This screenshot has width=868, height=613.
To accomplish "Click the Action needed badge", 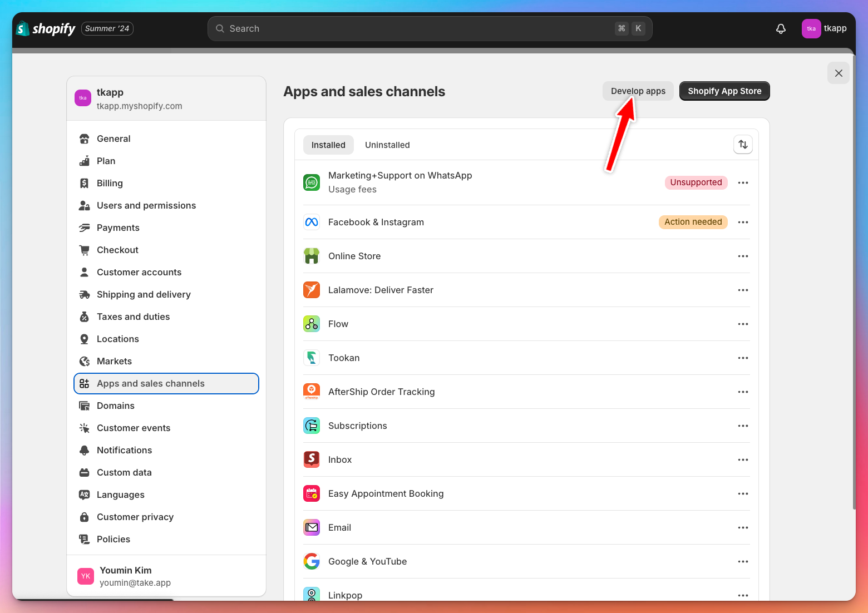I will pos(693,222).
